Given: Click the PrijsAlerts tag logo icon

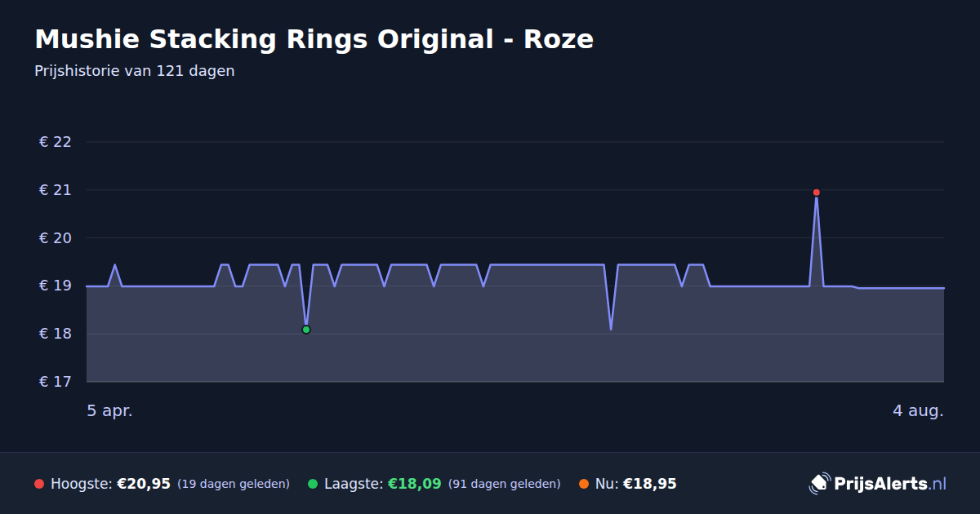Looking at the screenshot, I should click(819, 484).
